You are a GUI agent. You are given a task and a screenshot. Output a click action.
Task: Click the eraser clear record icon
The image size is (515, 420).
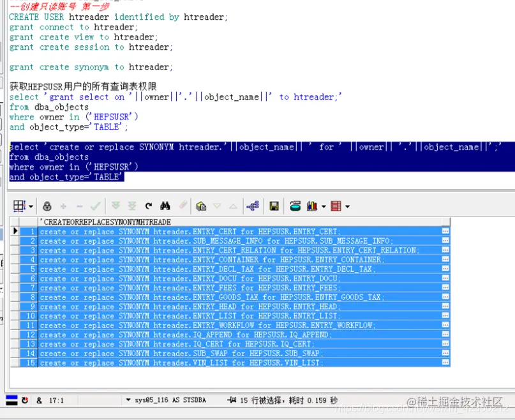[183, 206]
